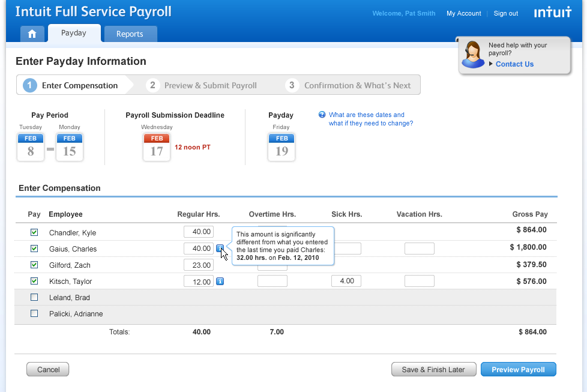Click Taylor Kitsch's sick hours field
Screen dimensions: 587x392
click(x=346, y=281)
